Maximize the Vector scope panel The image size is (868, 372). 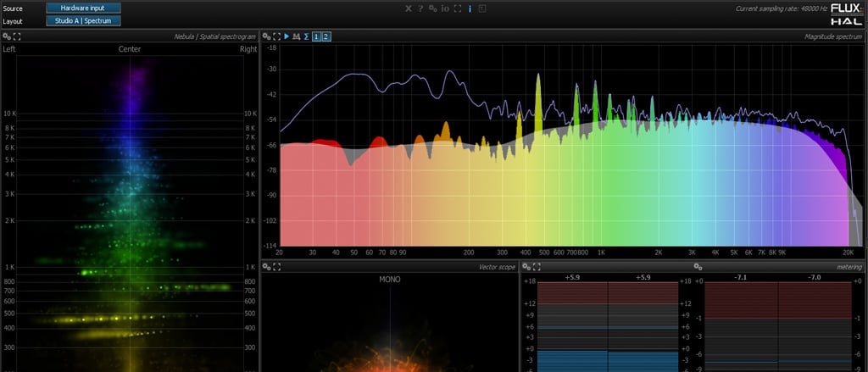click(277, 267)
